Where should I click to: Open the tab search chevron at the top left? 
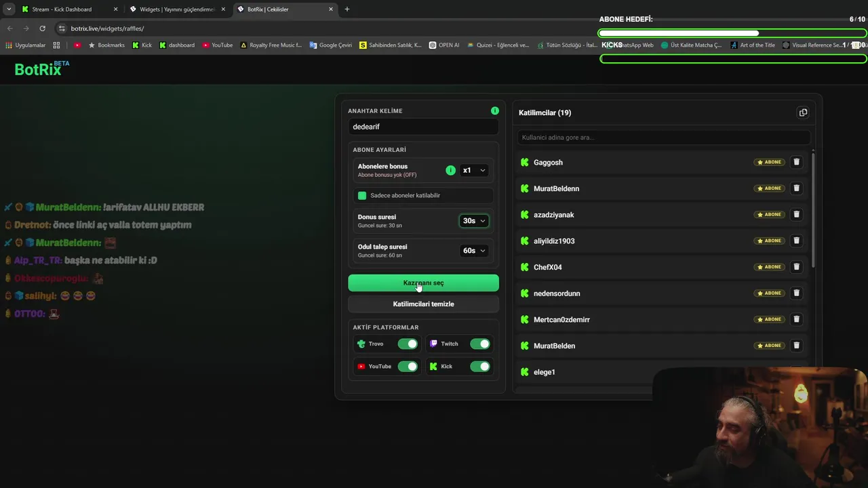pos(9,9)
